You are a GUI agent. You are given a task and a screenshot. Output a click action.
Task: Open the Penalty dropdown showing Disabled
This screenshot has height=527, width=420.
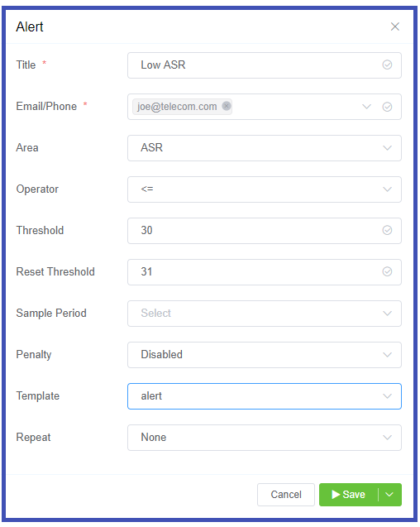265,355
